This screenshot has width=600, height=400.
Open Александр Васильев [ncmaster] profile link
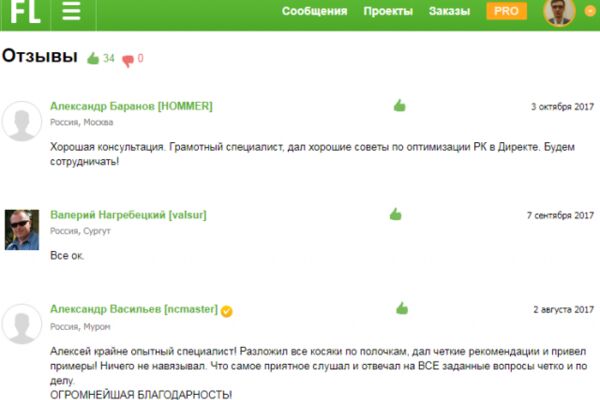(134, 309)
